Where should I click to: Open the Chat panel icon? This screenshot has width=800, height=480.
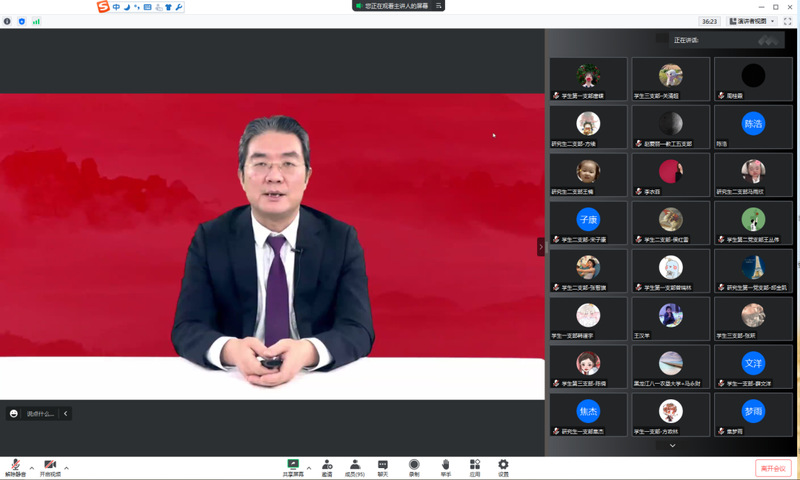coord(383,466)
